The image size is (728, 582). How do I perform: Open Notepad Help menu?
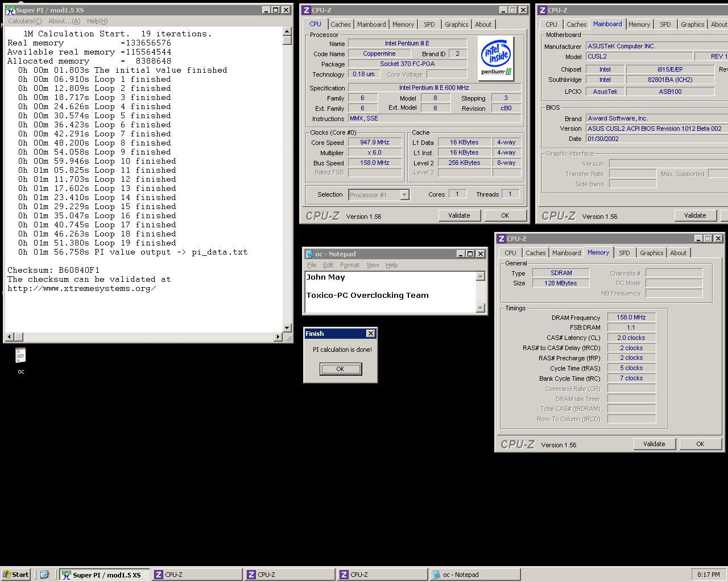392,265
